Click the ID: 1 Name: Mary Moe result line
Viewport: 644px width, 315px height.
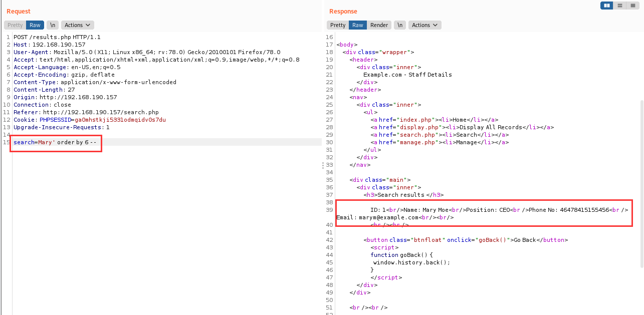499,210
